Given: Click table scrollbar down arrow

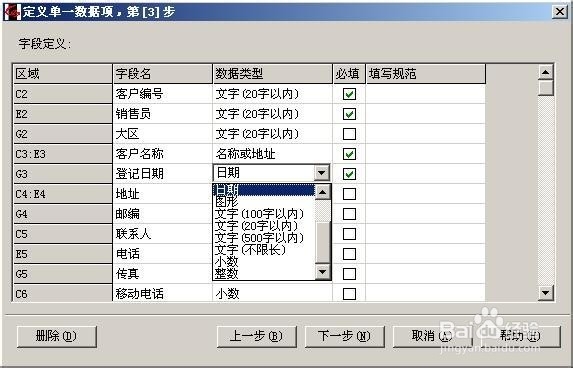Looking at the screenshot, I should coord(546,293).
